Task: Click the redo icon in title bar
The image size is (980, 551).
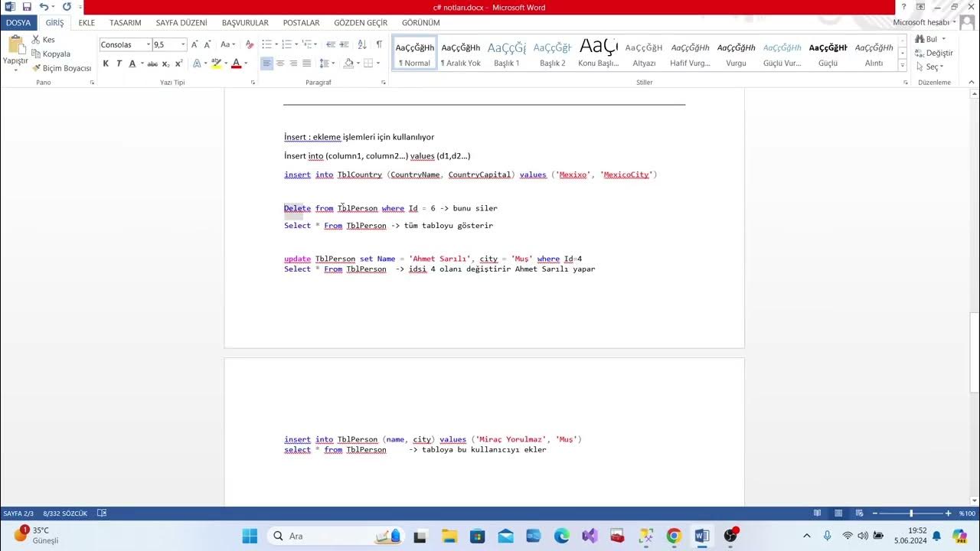Action: (x=67, y=7)
